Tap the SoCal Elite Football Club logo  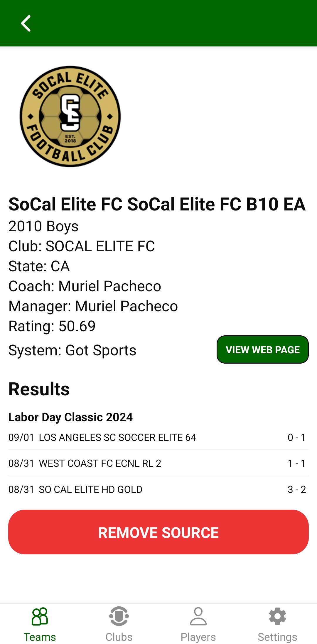click(70, 116)
